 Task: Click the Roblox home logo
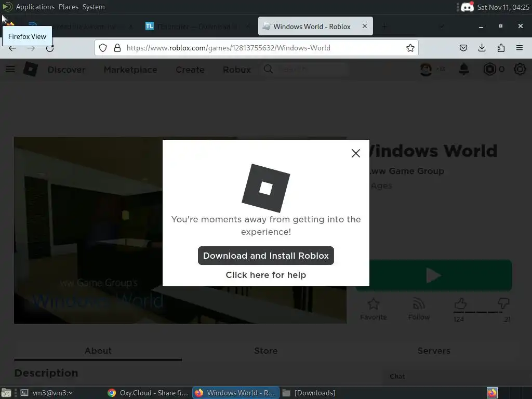click(31, 69)
